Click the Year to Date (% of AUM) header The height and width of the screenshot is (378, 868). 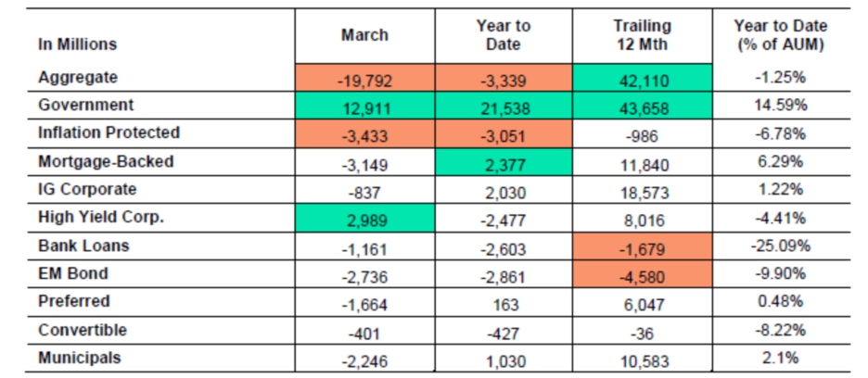pyautogui.click(x=780, y=35)
